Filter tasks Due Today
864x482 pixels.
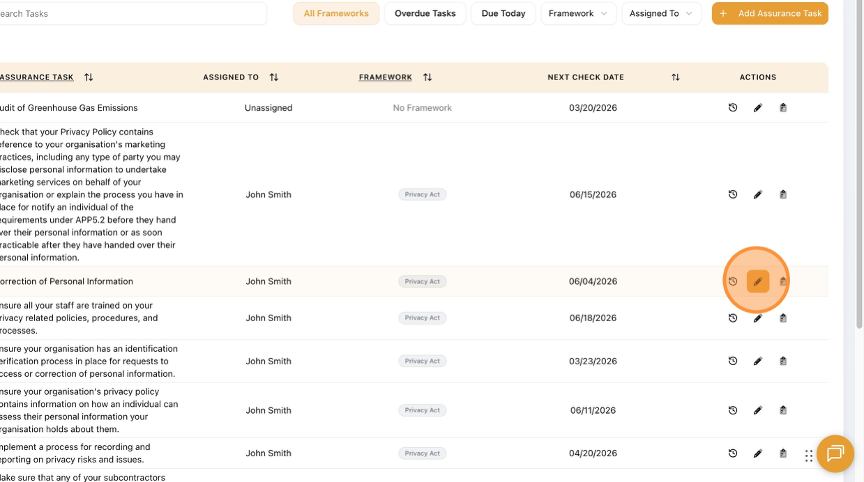pos(503,14)
